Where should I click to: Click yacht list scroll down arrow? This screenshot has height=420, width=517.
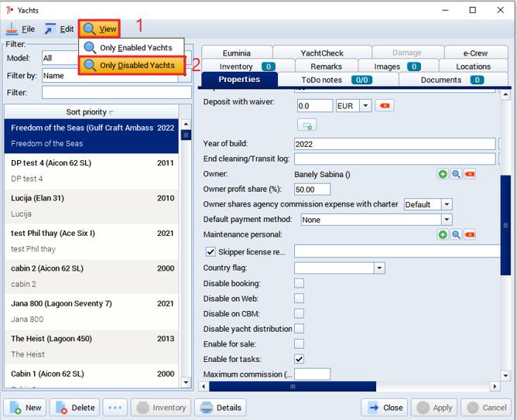186,382
